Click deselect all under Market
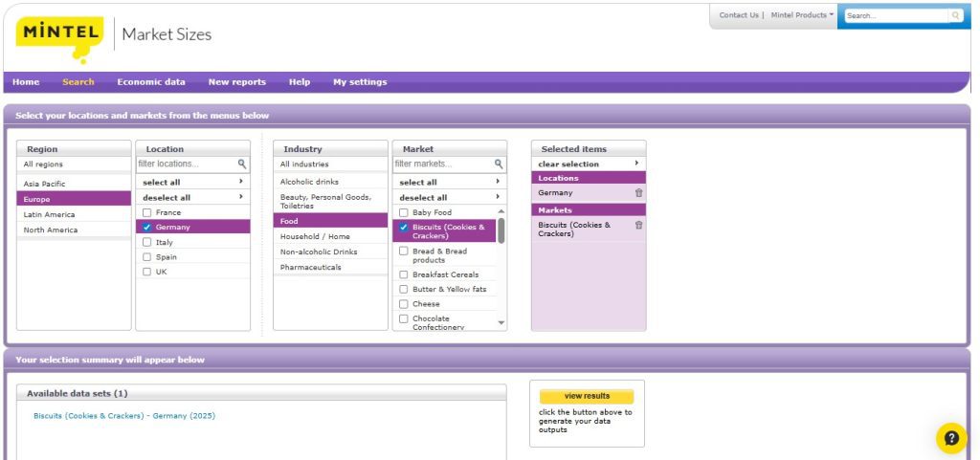Image resolution: width=980 pixels, height=460 pixels. click(x=423, y=197)
